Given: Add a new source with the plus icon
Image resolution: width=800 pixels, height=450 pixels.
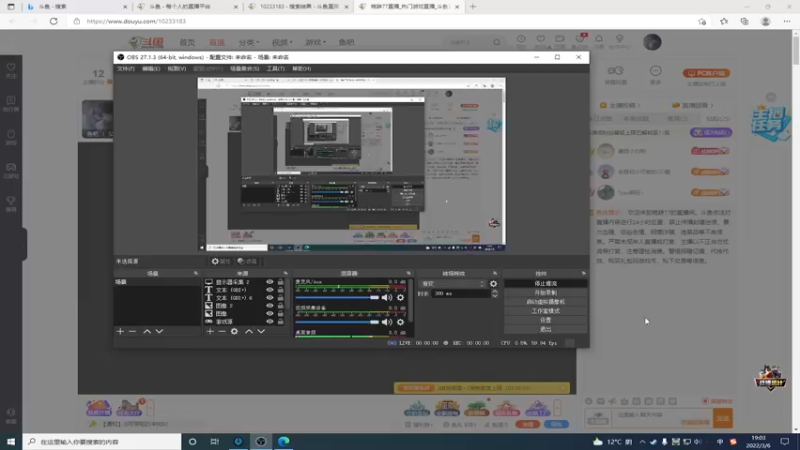Looking at the screenshot, I should [x=210, y=332].
